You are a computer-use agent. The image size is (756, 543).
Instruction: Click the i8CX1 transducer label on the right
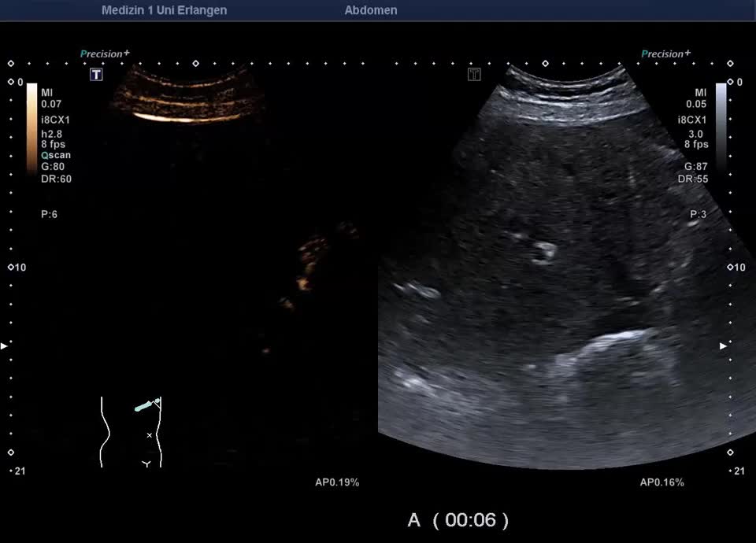[x=692, y=120]
